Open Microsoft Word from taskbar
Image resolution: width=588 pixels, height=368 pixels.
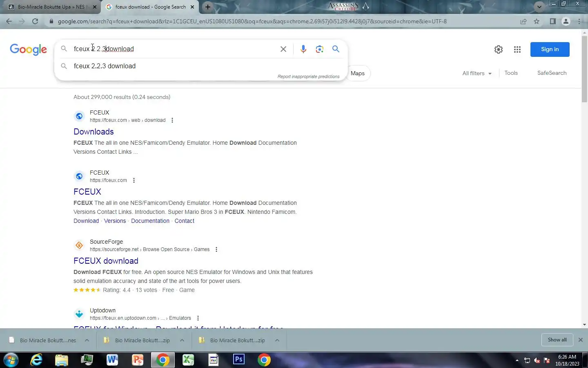pyautogui.click(x=112, y=360)
